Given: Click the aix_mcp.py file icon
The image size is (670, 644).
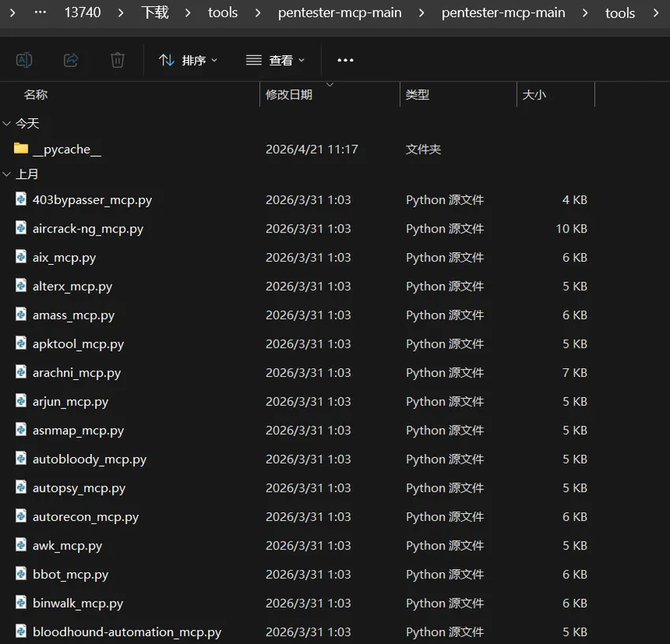Looking at the screenshot, I should [21, 256].
